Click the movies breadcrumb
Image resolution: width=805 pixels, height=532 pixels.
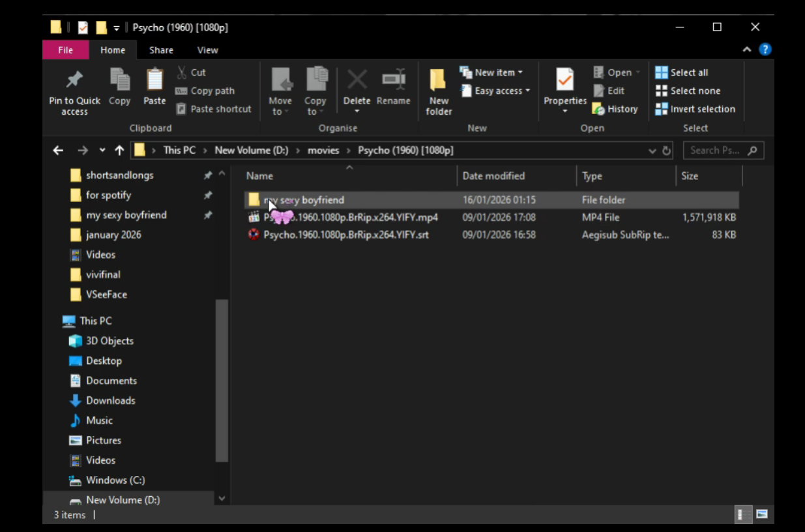tap(323, 150)
